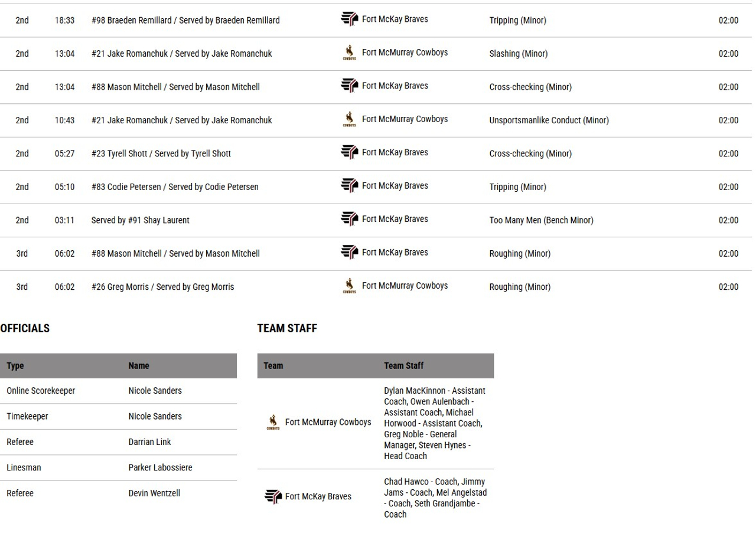Click the Cowboys logo in the Team Staff table
The height and width of the screenshot is (543, 756).
coord(273,423)
